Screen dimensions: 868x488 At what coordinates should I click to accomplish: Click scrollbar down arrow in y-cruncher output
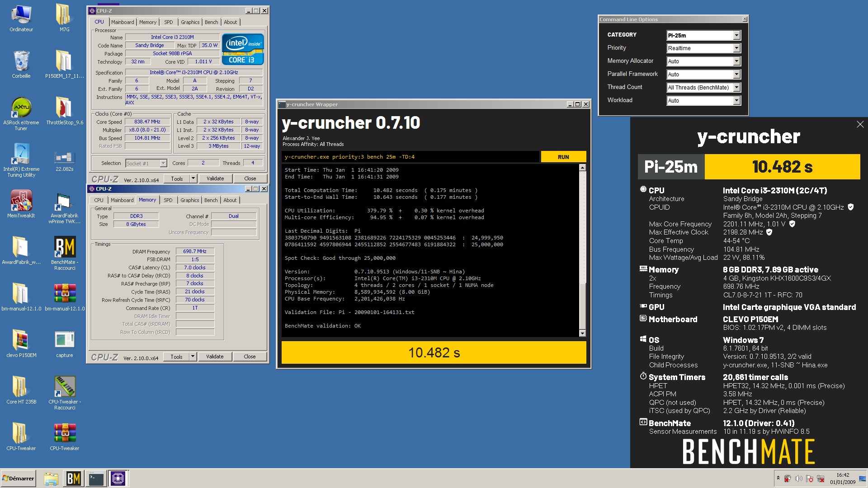point(582,333)
